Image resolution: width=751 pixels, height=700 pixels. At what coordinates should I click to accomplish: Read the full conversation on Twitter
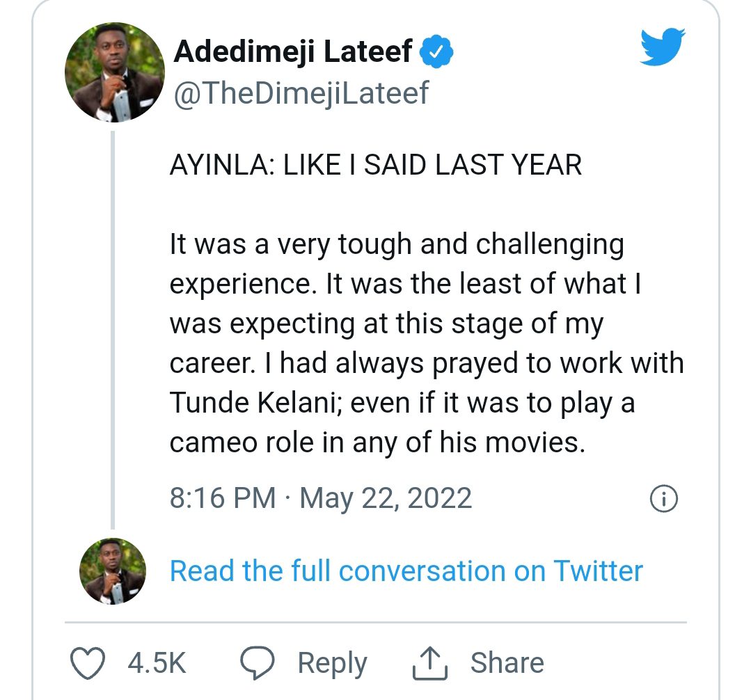pyautogui.click(x=406, y=571)
